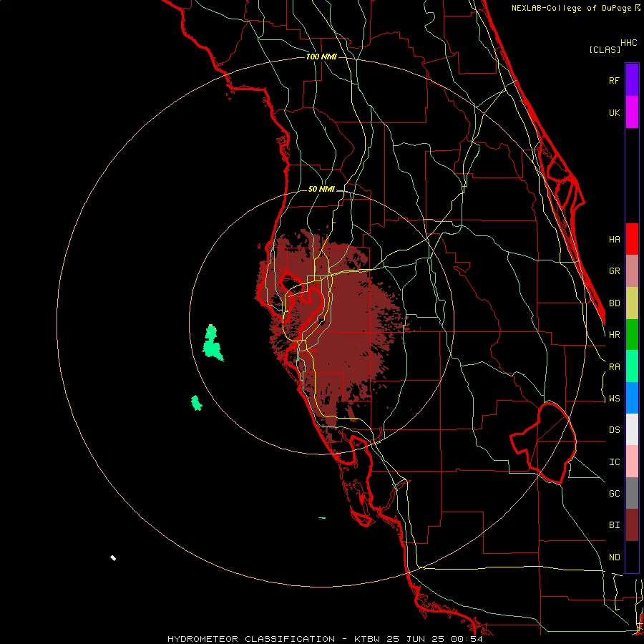
Task: Click the WS blue legend swatch
Action: click(x=632, y=398)
